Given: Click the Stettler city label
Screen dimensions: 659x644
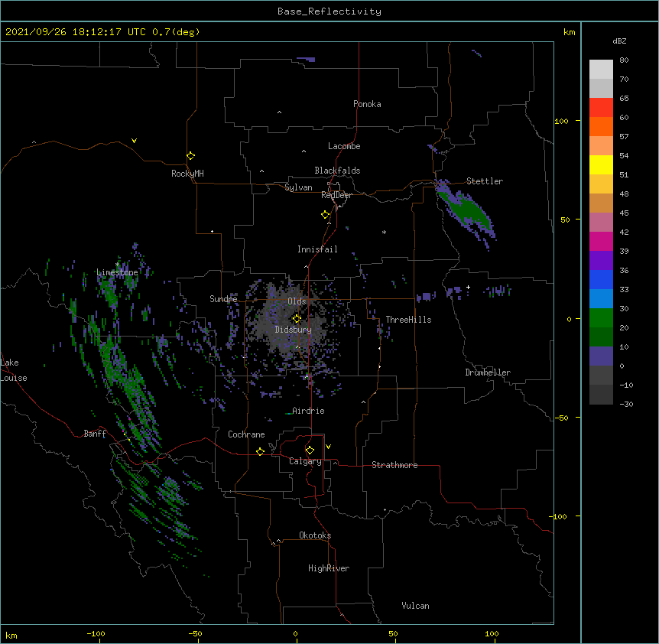Looking at the screenshot, I should coord(485,181).
